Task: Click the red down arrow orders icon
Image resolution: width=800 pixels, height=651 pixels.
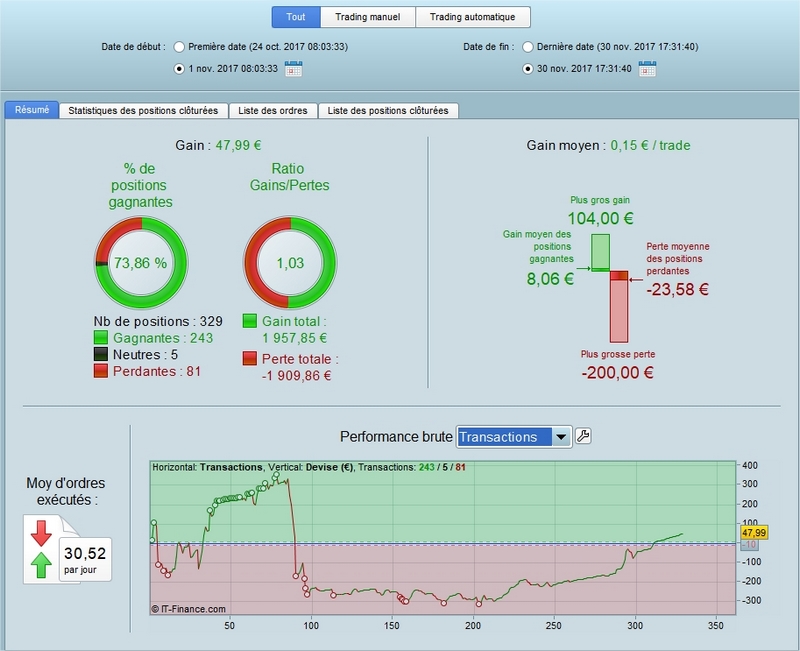Action: coord(41,534)
